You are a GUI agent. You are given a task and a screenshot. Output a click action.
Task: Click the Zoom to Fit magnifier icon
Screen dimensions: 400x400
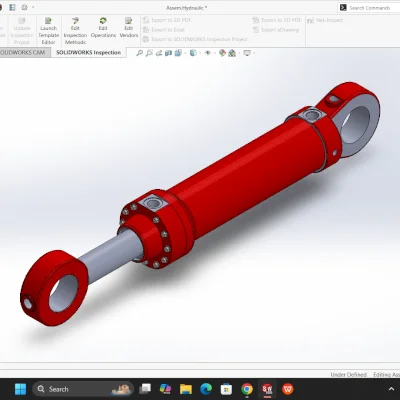coord(139,53)
